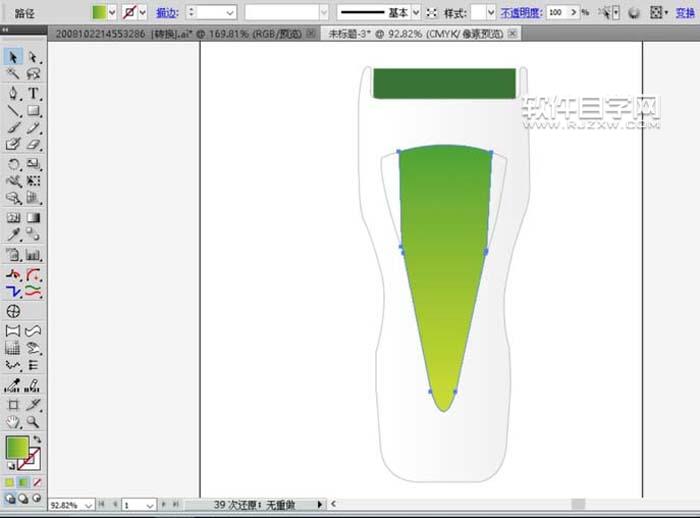
Task: Open the zoom level 92.82% dropdown
Action: click(88, 505)
